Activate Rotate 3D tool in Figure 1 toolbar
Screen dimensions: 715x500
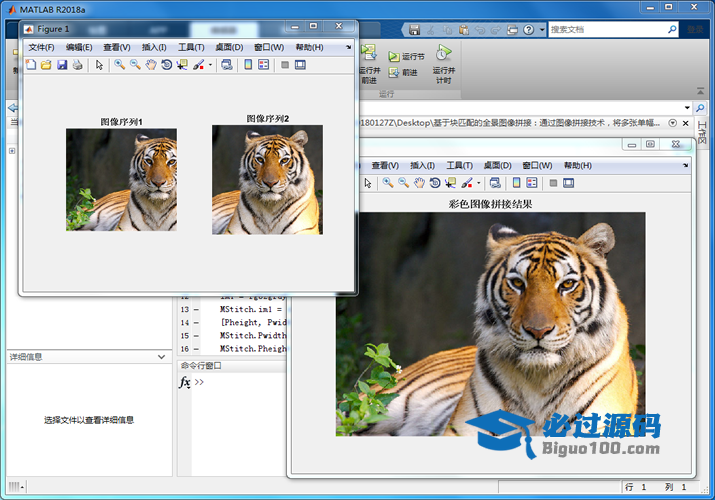coord(167,65)
